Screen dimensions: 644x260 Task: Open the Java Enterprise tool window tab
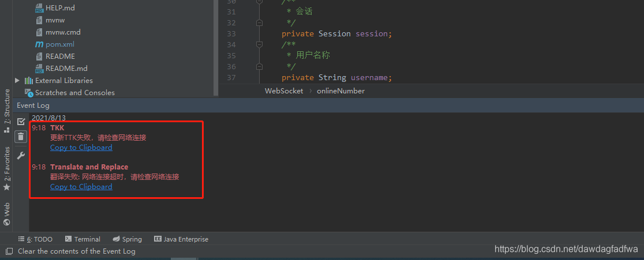(181, 239)
